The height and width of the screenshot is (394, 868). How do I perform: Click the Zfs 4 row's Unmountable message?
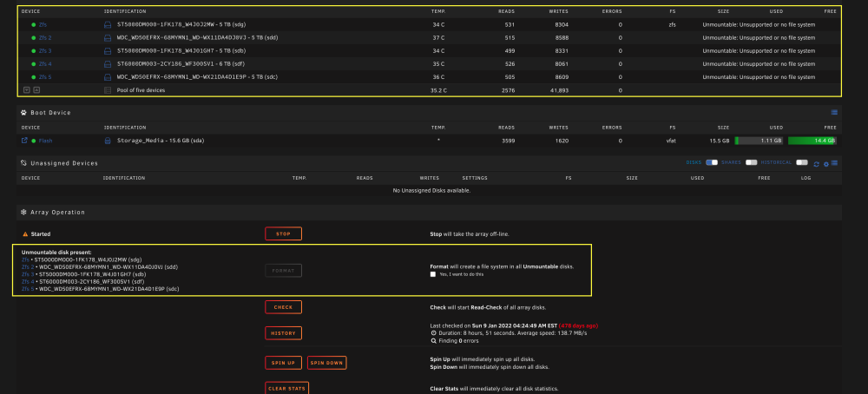759,64
